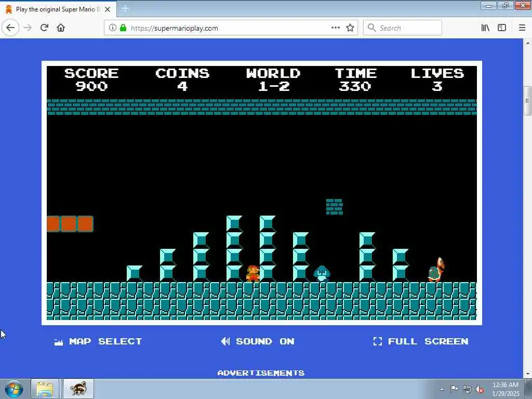Open the Library bookshelf icon
This screenshot has width=532, height=399.
click(x=485, y=28)
